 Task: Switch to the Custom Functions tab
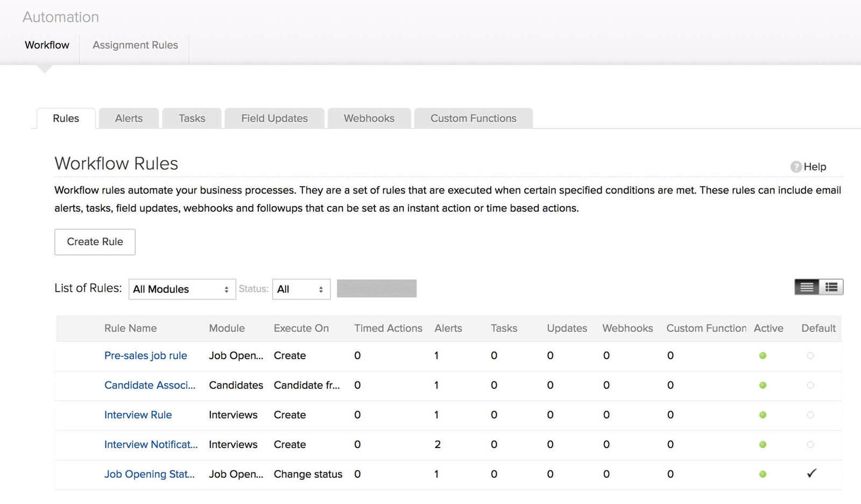(474, 118)
